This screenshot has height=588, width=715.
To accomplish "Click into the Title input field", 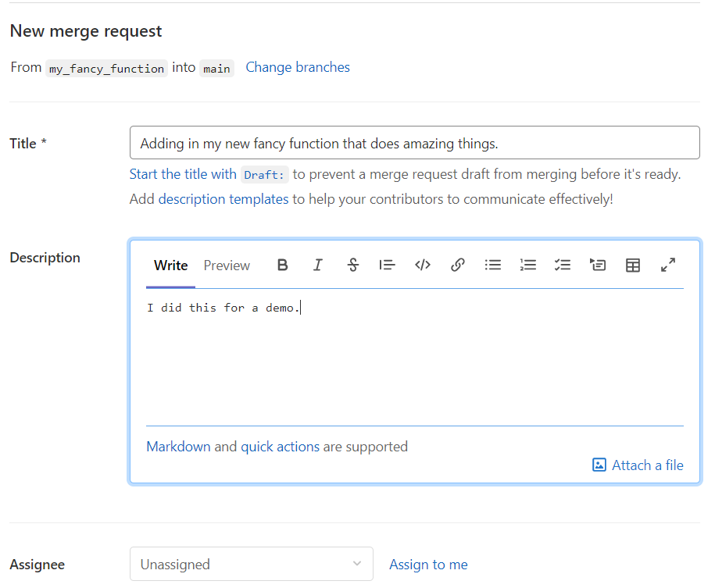I will (x=414, y=143).
